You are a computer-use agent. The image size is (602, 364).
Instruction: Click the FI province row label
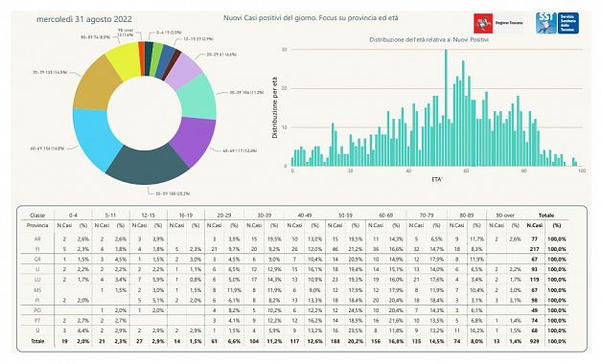click(x=37, y=249)
